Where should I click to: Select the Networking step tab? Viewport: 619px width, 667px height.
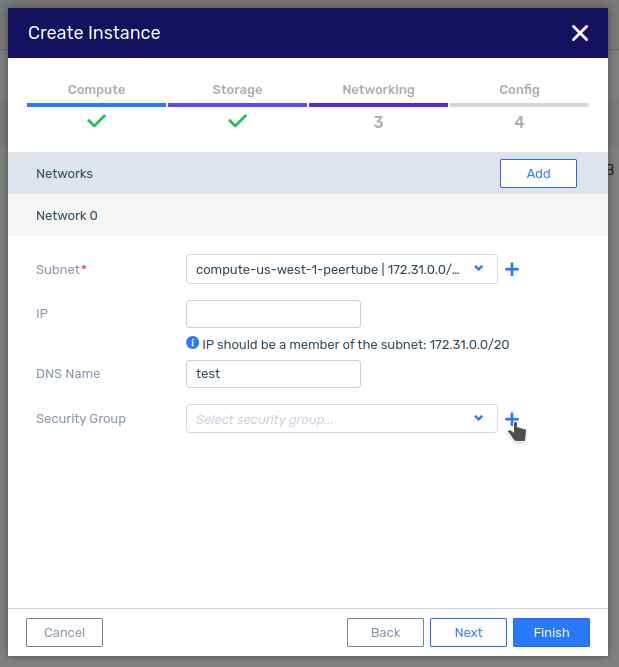pyautogui.click(x=378, y=90)
